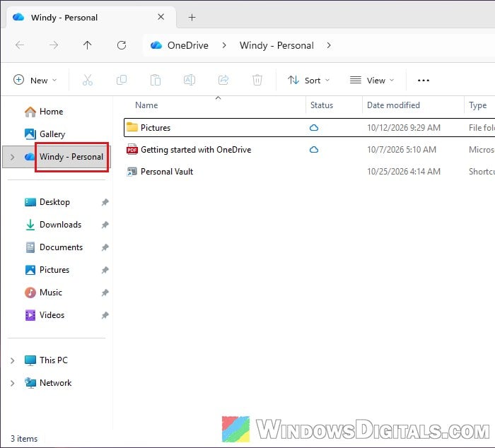Sort by the Name column header

click(146, 105)
